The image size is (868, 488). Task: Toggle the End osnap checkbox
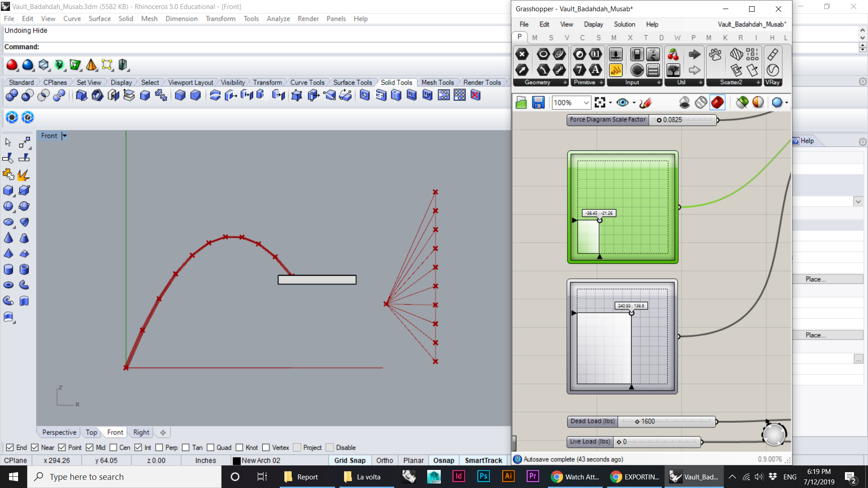10,447
